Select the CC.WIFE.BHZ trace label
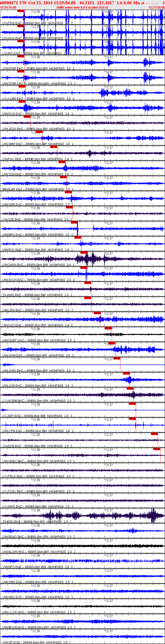 38,507
